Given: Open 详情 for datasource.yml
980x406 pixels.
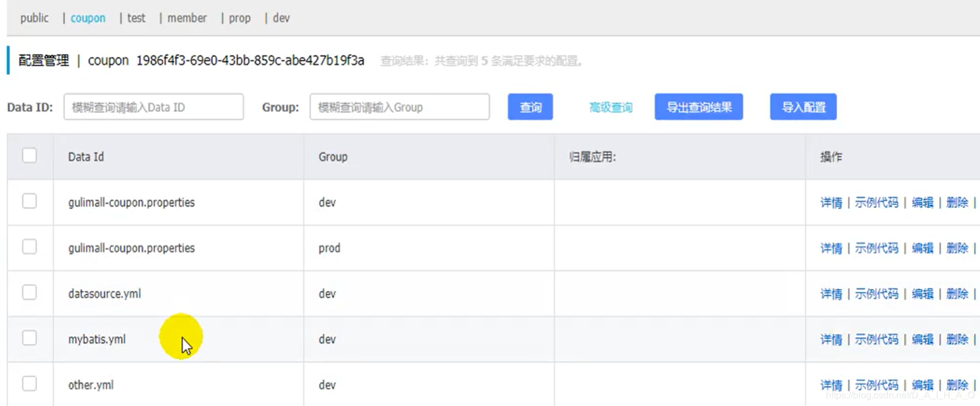Looking at the screenshot, I should coord(831,294).
